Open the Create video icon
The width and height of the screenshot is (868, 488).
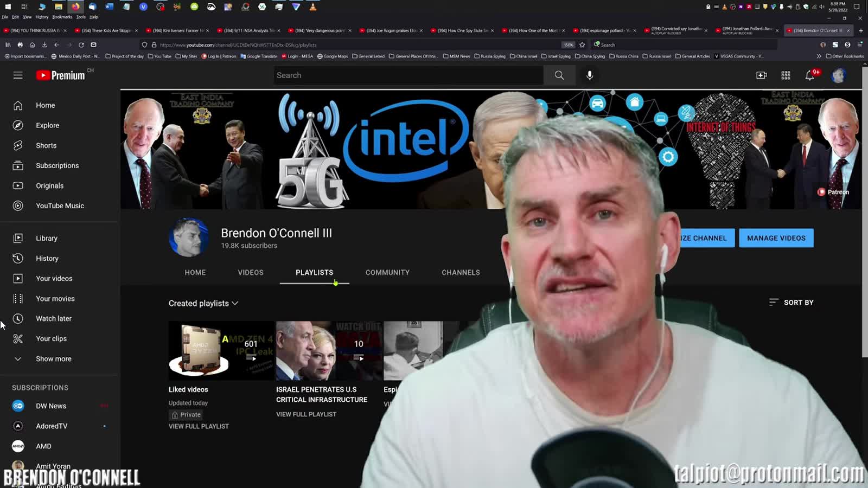[762, 75]
